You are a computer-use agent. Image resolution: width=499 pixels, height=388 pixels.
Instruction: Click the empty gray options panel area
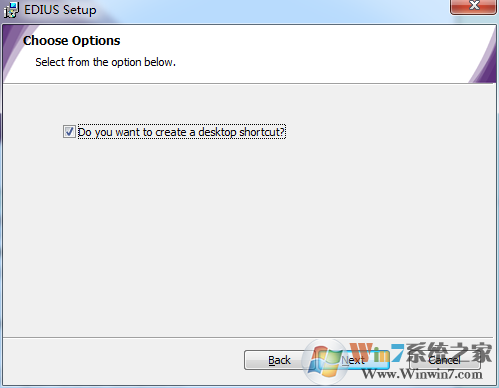coord(248,233)
